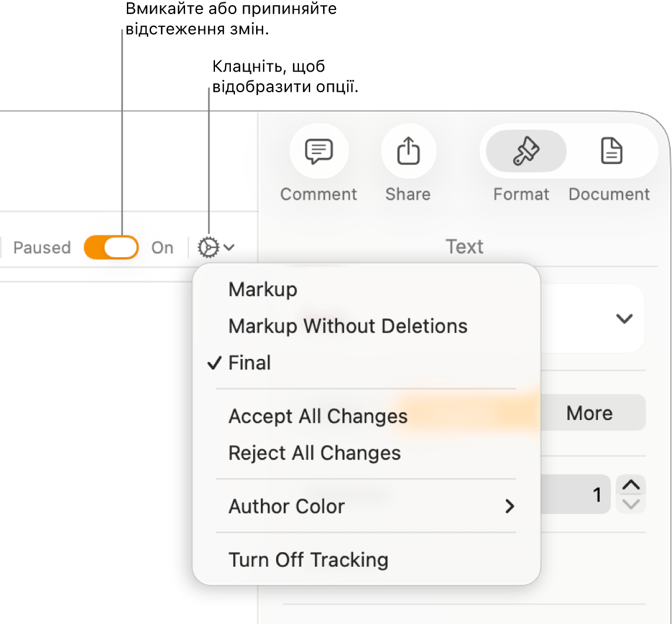
Task: Click the Paused label beside the switch
Action: tap(42, 248)
